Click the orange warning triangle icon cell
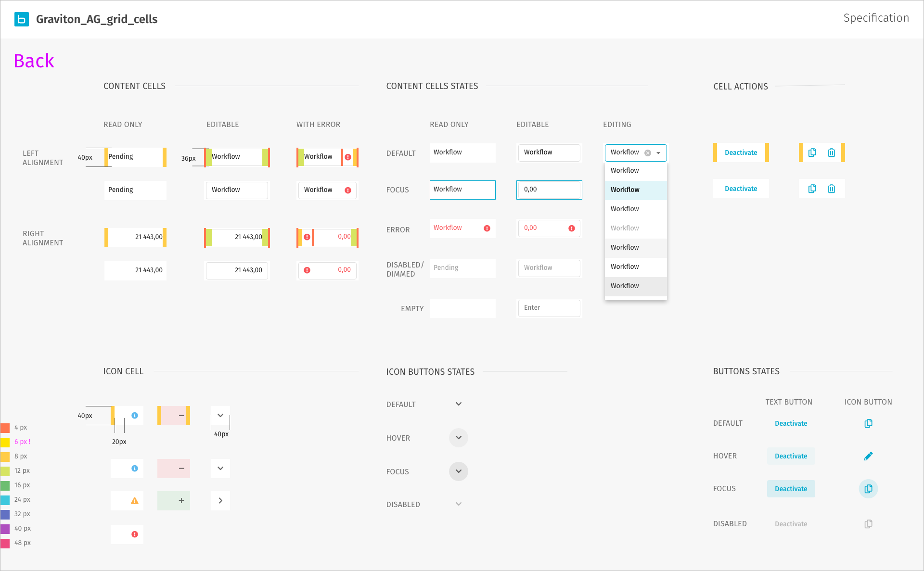This screenshot has height=571, width=924. 135,501
